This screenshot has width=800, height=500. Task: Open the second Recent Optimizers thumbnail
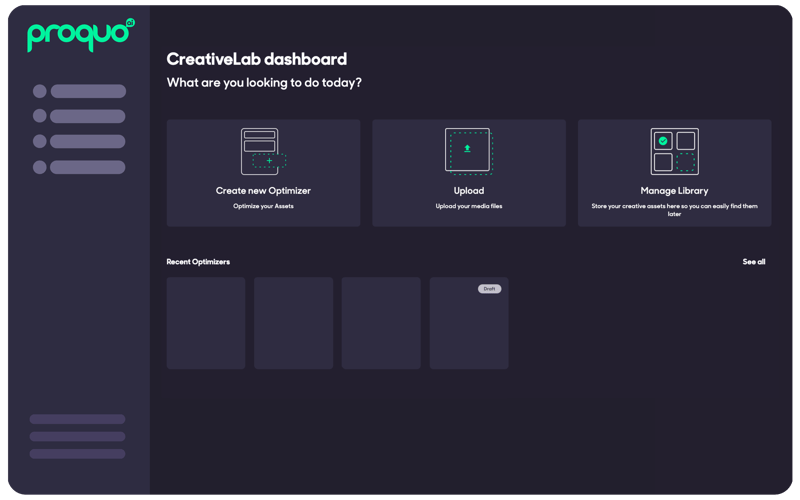coord(293,323)
